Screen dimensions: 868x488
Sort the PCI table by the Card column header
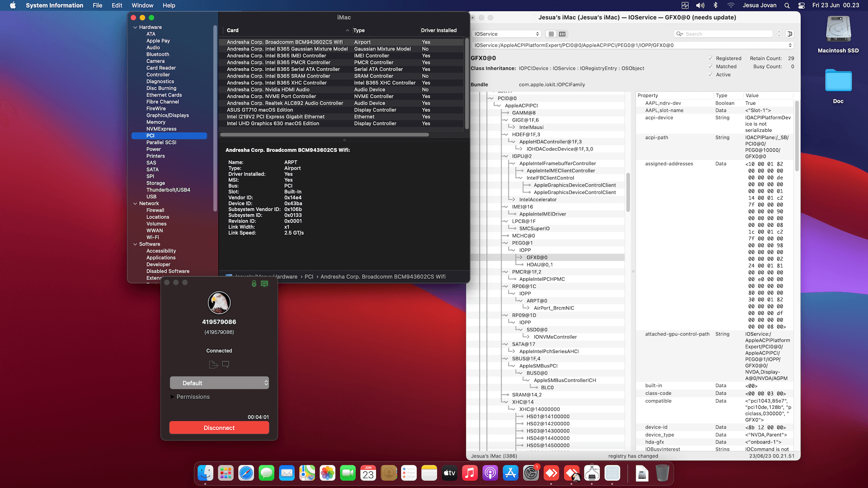click(x=287, y=30)
